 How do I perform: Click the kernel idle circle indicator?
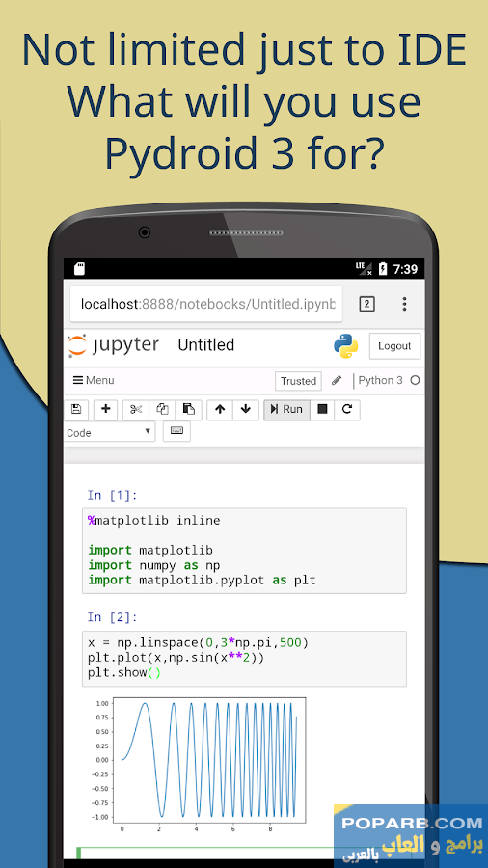point(415,380)
